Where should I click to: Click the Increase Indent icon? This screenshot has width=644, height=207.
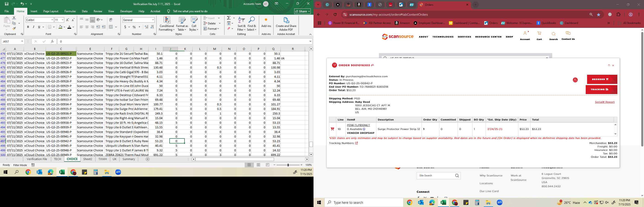point(104,27)
